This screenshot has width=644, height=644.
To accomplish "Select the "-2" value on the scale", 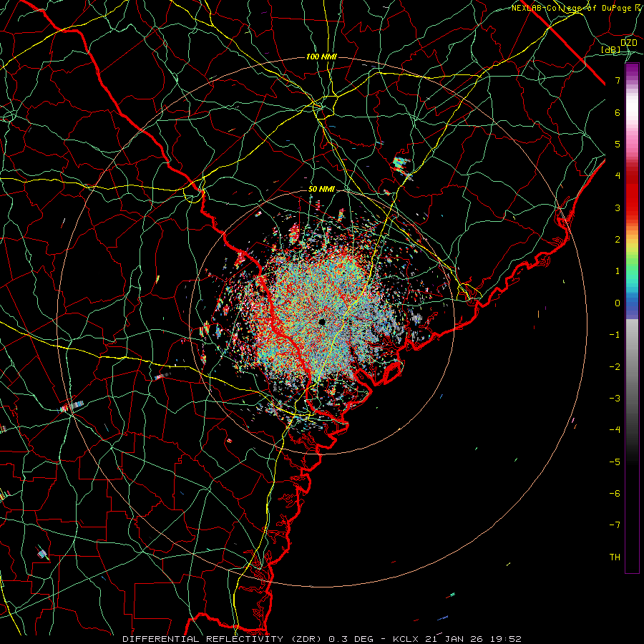I will tap(615, 367).
